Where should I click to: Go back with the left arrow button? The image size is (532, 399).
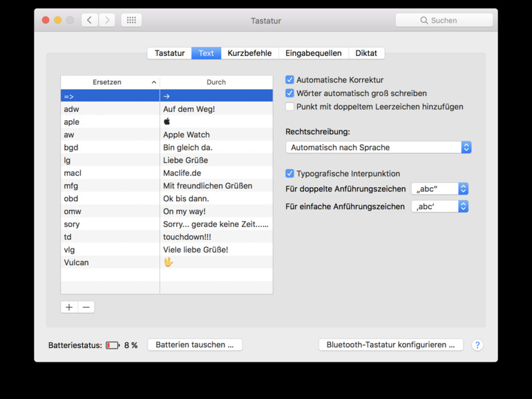pos(90,20)
